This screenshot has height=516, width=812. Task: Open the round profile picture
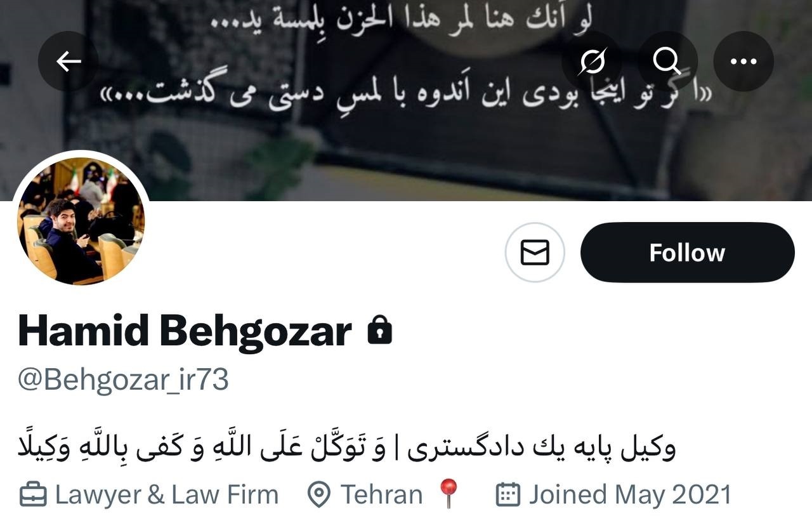81,220
